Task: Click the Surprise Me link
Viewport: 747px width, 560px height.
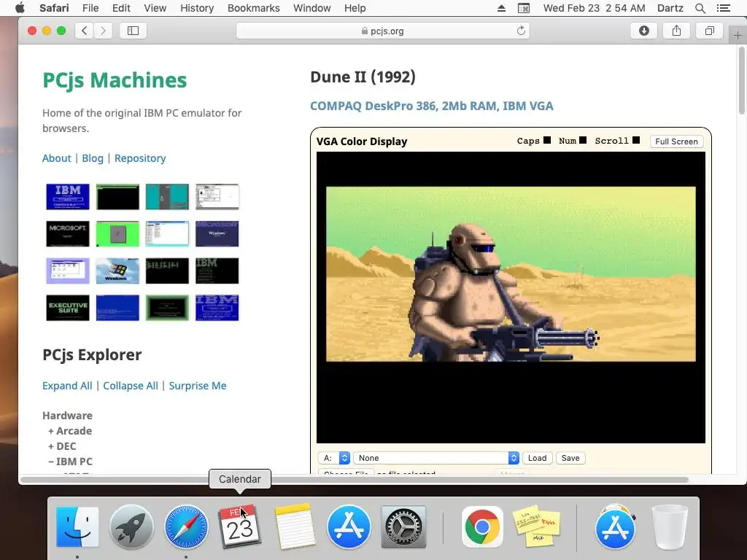Action: click(197, 386)
